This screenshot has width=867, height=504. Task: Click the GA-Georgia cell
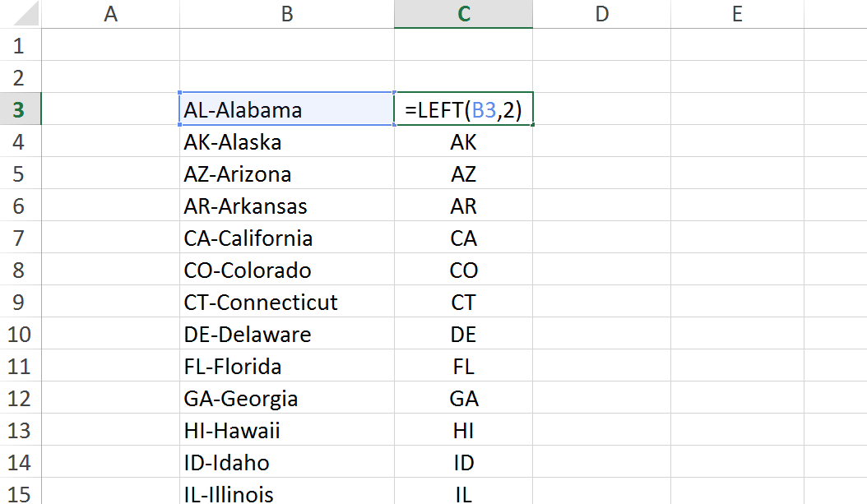pyautogui.click(x=286, y=399)
